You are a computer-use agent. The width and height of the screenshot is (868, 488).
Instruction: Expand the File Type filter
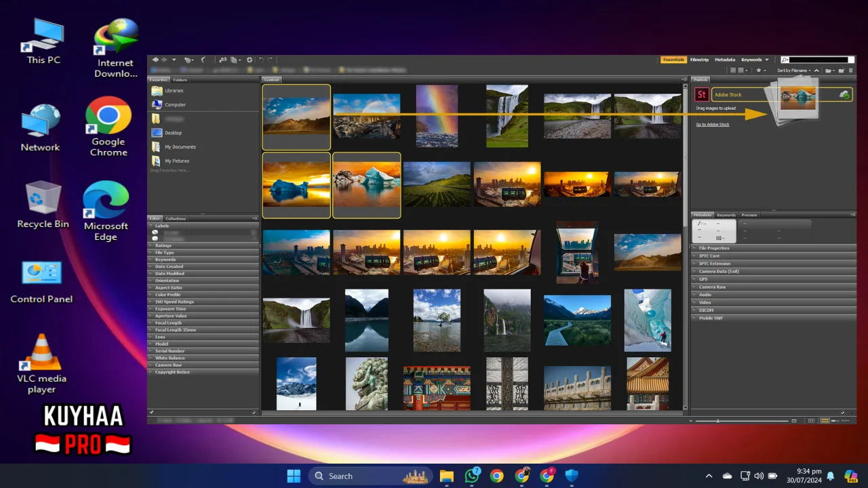203,253
